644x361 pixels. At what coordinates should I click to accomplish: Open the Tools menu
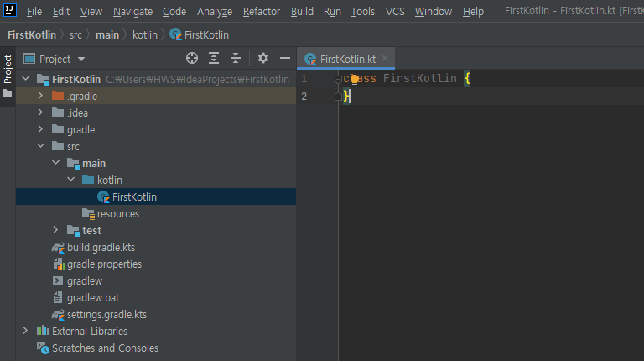tap(362, 12)
